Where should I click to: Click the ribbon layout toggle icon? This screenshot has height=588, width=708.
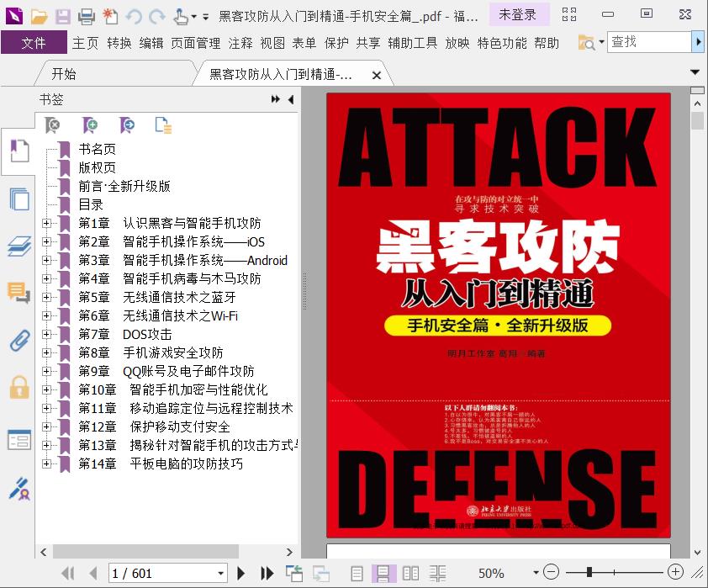click(x=569, y=14)
